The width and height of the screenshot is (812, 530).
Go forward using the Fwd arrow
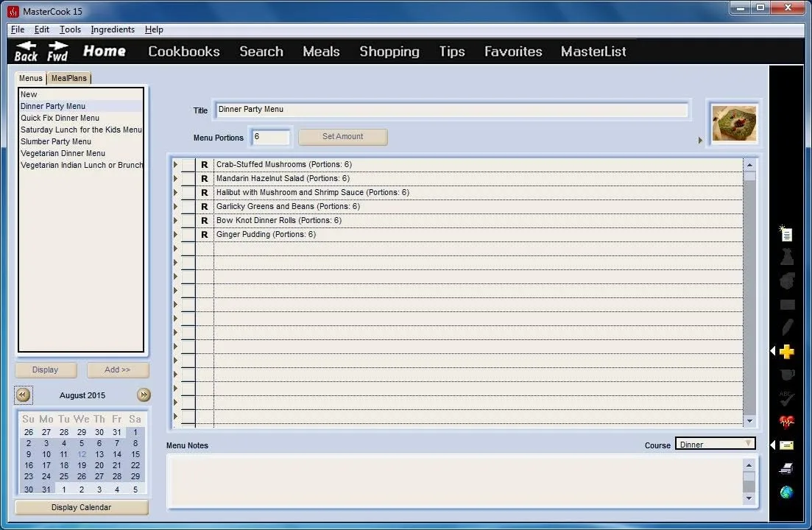click(57, 52)
